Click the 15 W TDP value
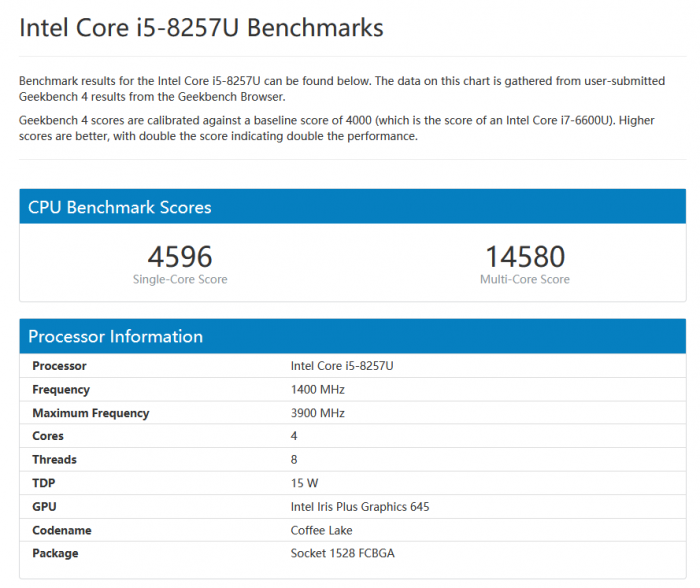700x588 pixels. (304, 483)
